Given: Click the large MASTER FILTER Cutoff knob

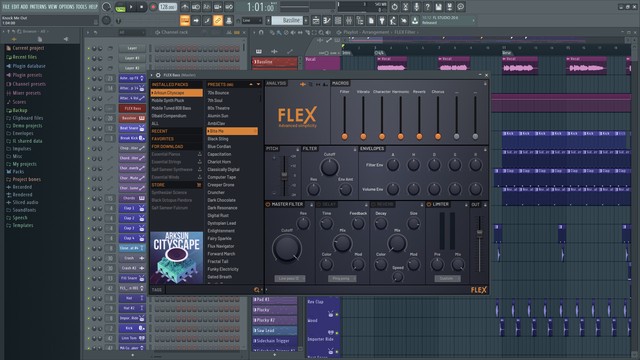Looking at the screenshot, I should tap(287, 249).
